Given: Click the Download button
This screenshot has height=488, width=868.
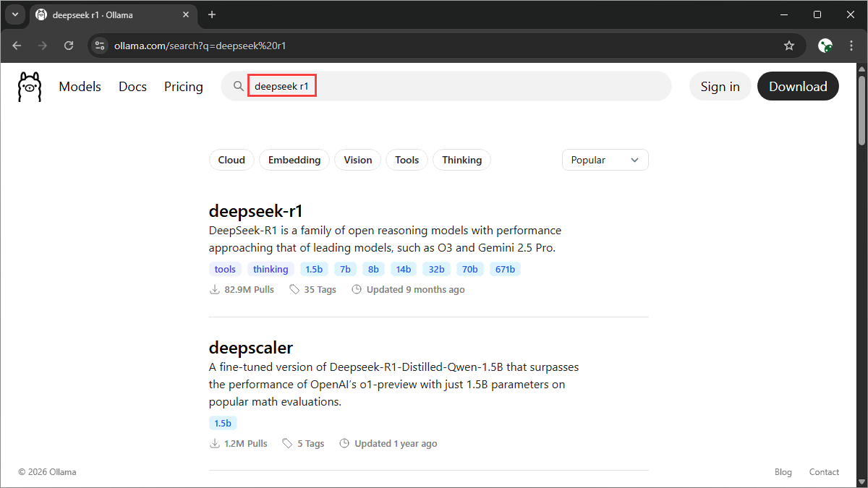Looking at the screenshot, I should point(798,87).
